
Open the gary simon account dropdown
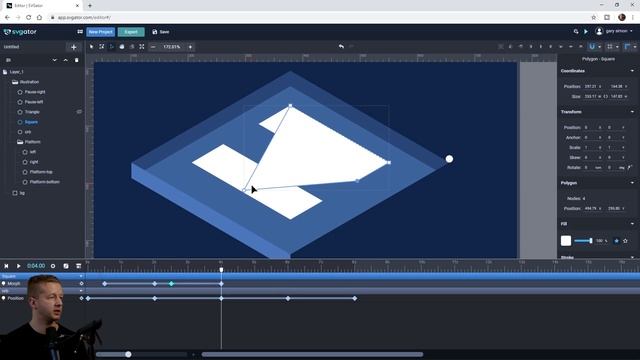pos(614,31)
